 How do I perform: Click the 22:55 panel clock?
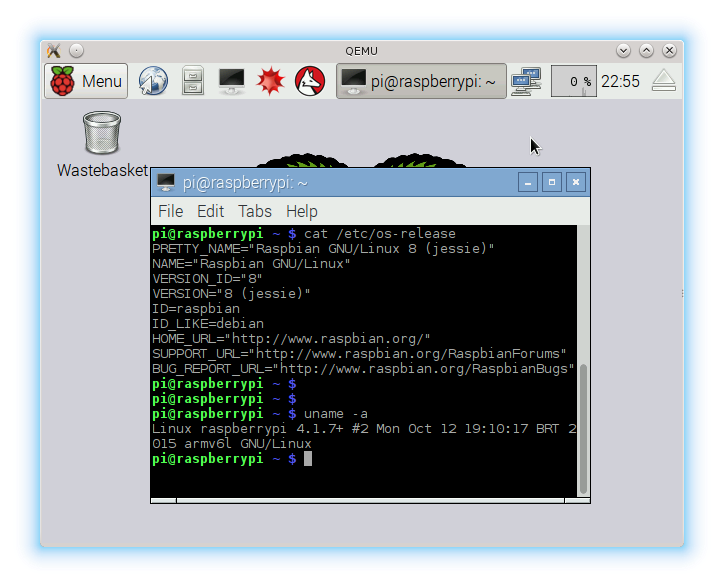click(620, 81)
